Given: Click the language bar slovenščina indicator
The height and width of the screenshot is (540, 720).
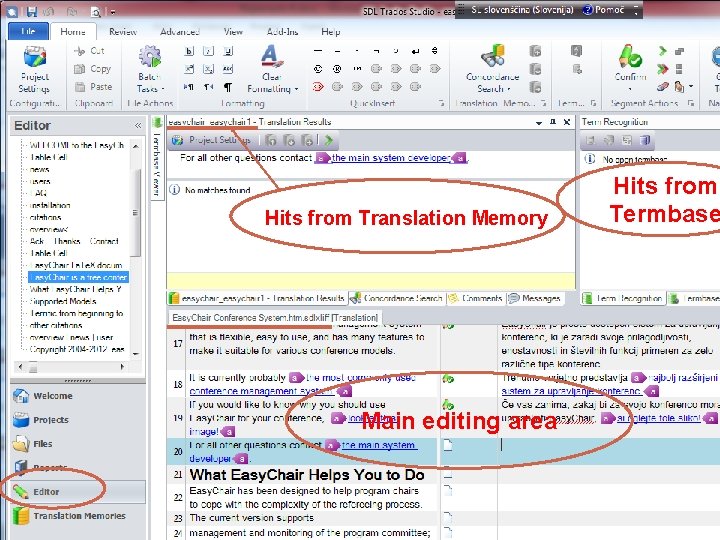Looking at the screenshot, I should [522, 10].
